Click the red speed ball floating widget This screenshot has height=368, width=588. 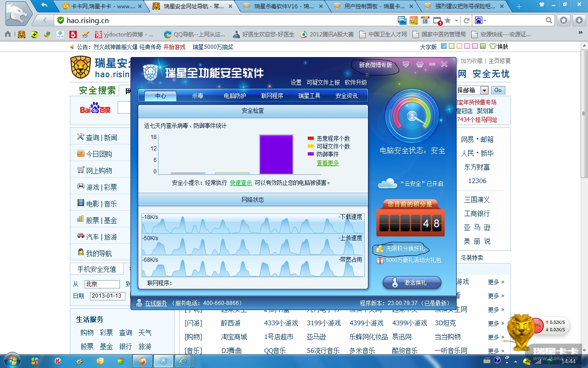click(537, 326)
